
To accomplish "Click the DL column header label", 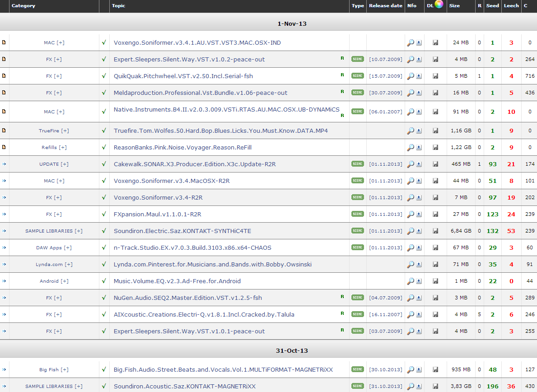I will [x=430, y=6].
